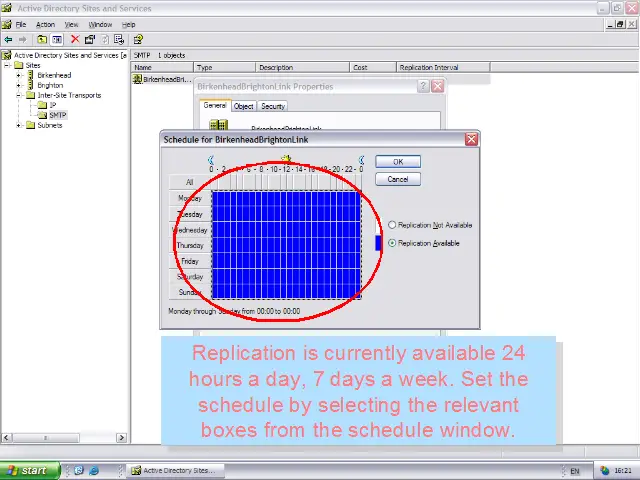Viewport: 640px width, 480px height.
Task: Open the Action menu
Action: tap(45, 24)
